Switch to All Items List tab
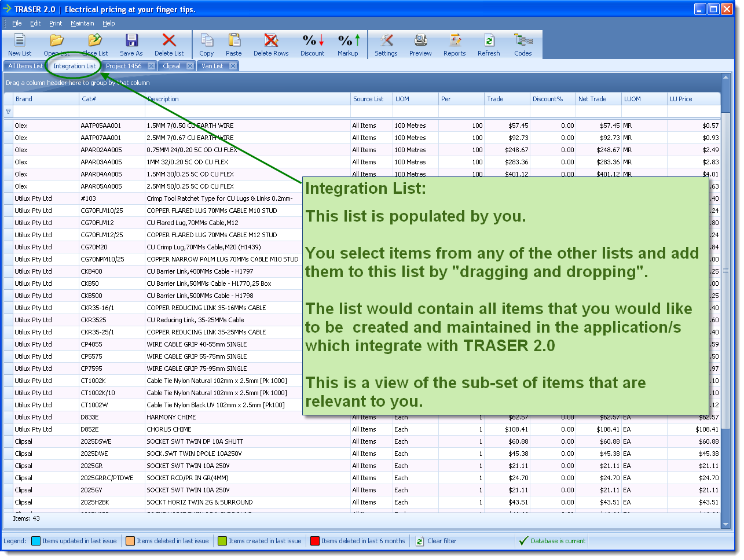 click(x=25, y=66)
